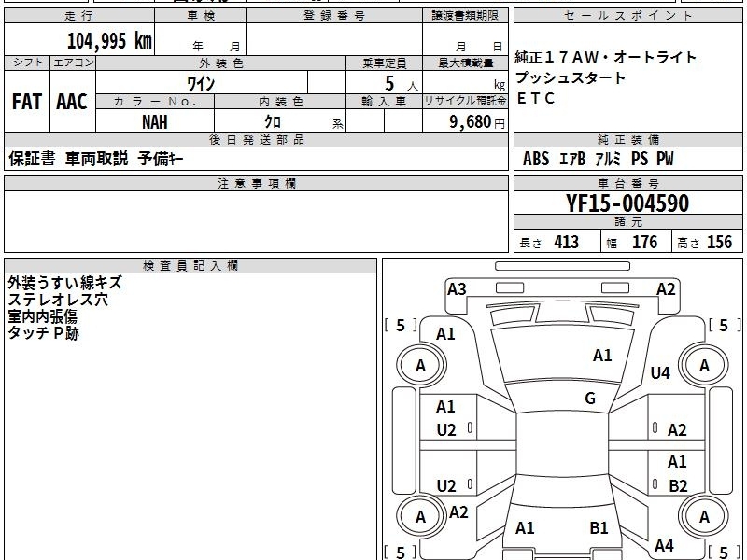Image resolution: width=747 pixels, height=560 pixels.
Task: Click the プッシュスタート sales point line
Action: point(570,77)
